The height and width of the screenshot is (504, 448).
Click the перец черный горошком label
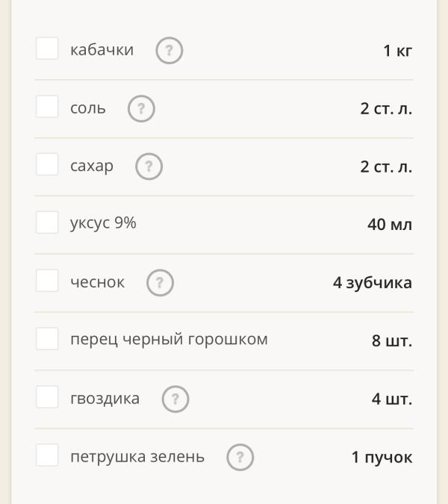coord(169,340)
